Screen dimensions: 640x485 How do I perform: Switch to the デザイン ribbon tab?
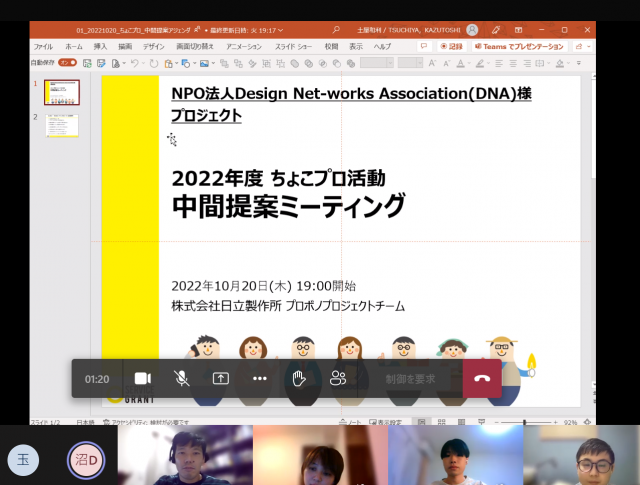[x=153, y=47]
